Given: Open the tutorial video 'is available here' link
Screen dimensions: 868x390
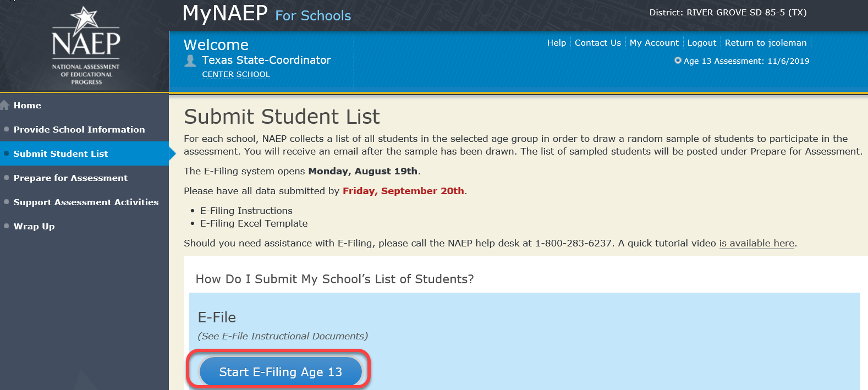Looking at the screenshot, I should (756, 243).
